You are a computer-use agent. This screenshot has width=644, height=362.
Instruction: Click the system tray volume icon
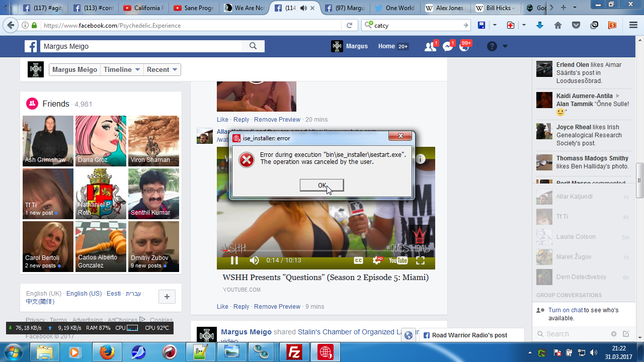click(x=594, y=352)
